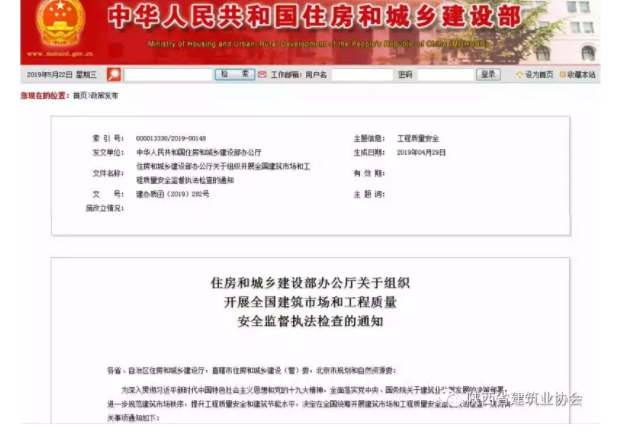This screenshot has width=620, height=432.
Task: Go to 首页 in the breadcrumb
Action: point(80,94)
